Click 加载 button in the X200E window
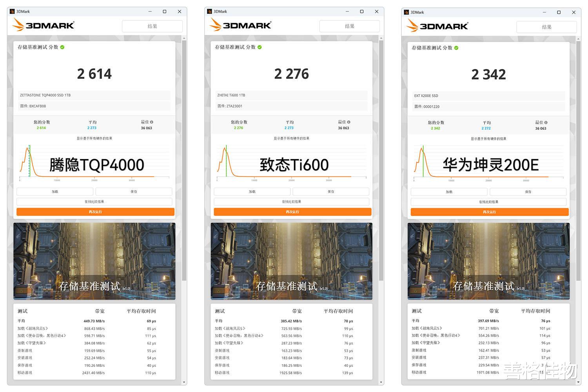This screenshot has width=588, height=392. 449,192
